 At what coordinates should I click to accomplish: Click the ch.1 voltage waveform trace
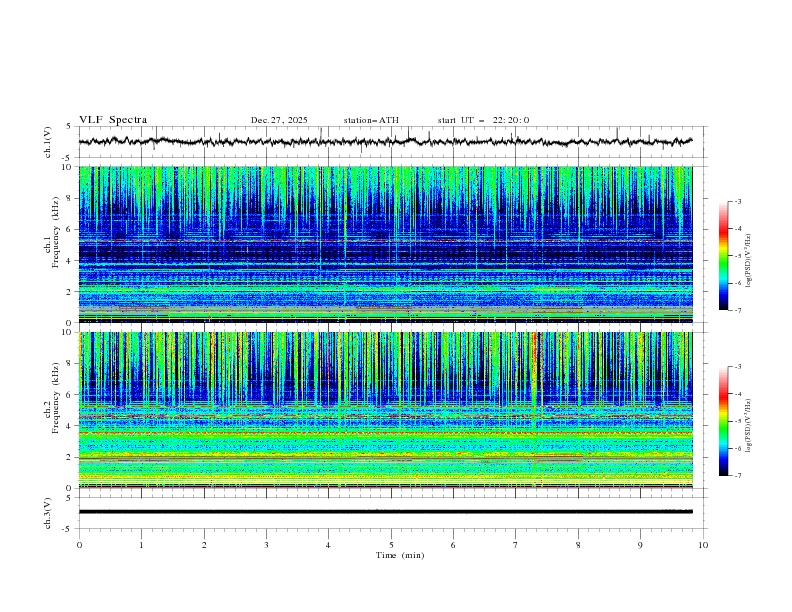tap(385, 141)
